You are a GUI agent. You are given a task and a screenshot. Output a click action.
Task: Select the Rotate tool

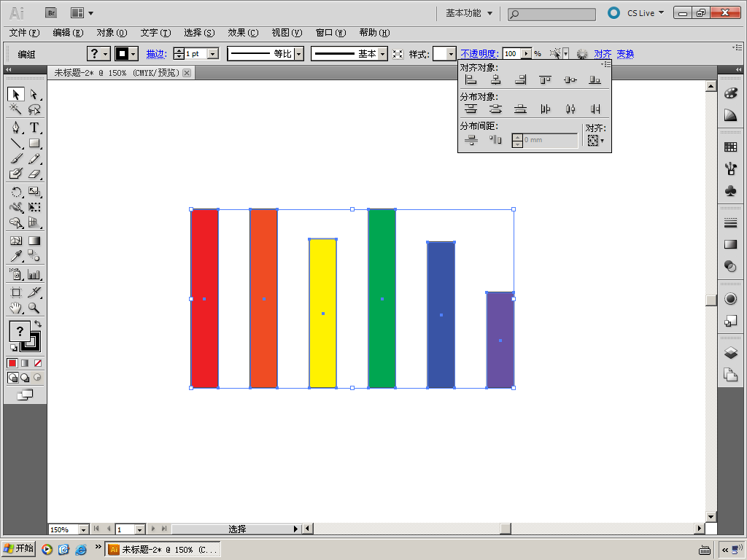16,192
